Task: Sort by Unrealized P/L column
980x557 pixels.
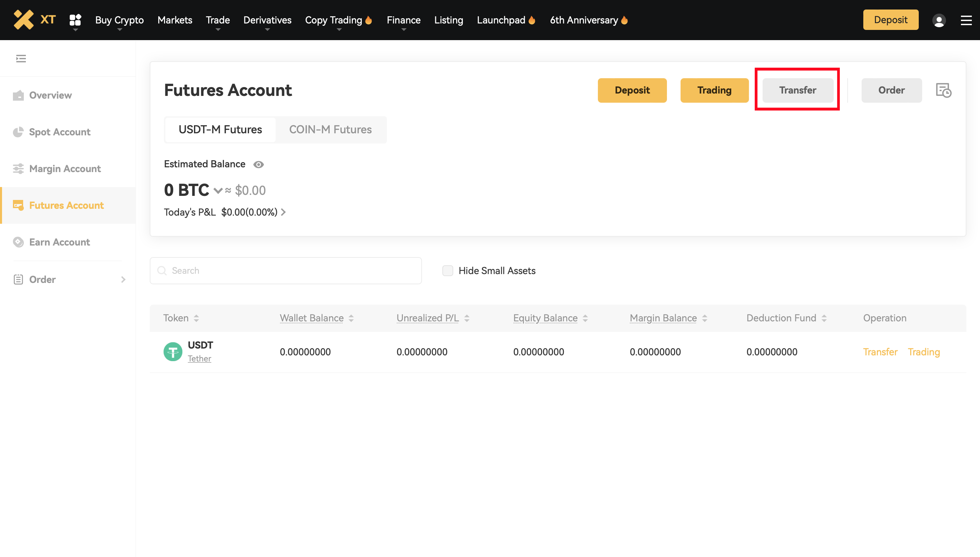Action: 467,318
